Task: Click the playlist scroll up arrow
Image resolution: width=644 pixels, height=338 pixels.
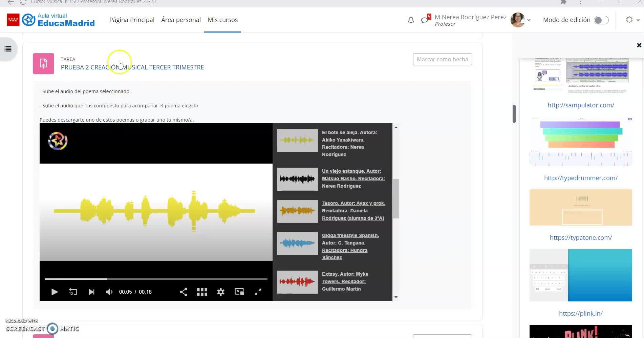Action: 396,127
